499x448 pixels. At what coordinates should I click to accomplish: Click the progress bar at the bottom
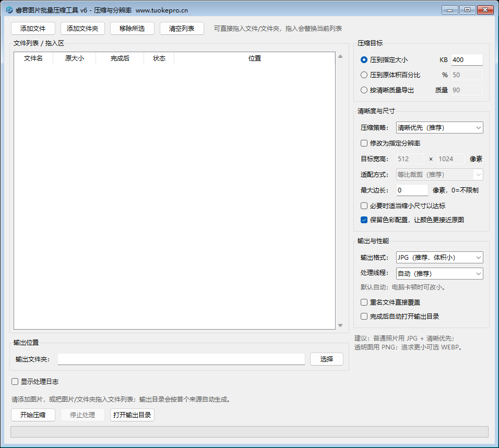tap(249, 432)
